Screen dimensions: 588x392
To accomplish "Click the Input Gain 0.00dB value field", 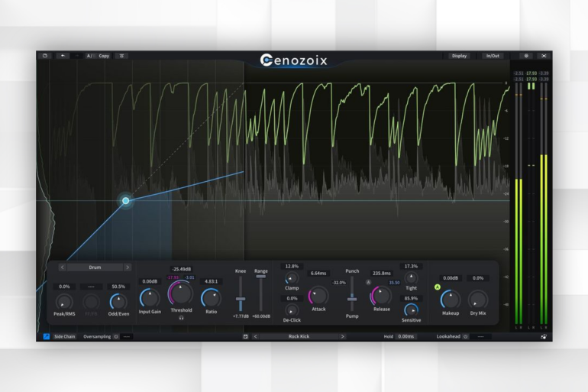I will [150, 281].
